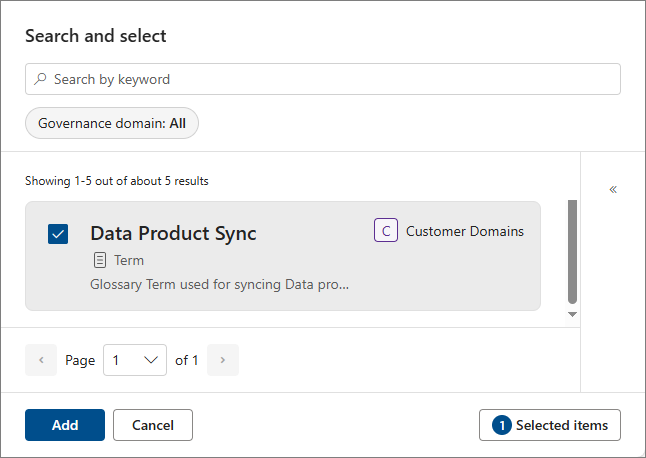Click the results list scrollbar thumb
This screenshot has width=646, height=458.
pyautogui.click(x=572, y=252)
